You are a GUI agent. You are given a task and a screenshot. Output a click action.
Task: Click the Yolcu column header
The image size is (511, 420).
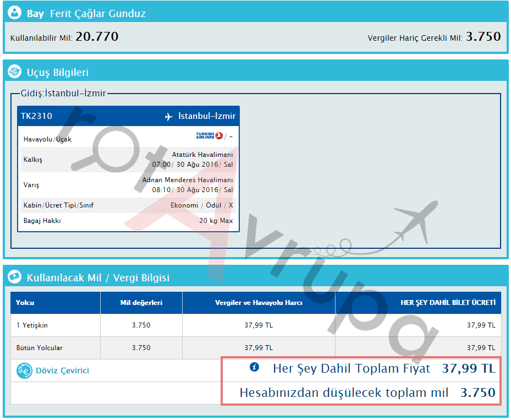pyautogui.click(x=25, y=303)
